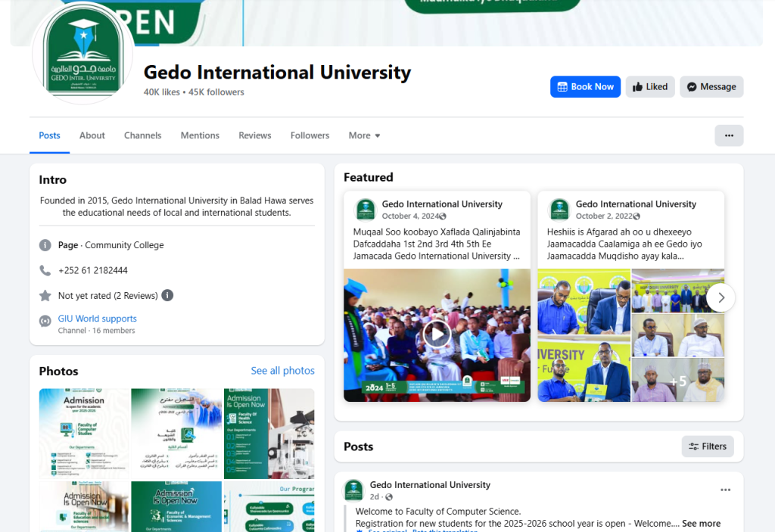Viewport: 775px width, 532px height.
Task: Open the Reviews tab
Action: click(254, 135)
